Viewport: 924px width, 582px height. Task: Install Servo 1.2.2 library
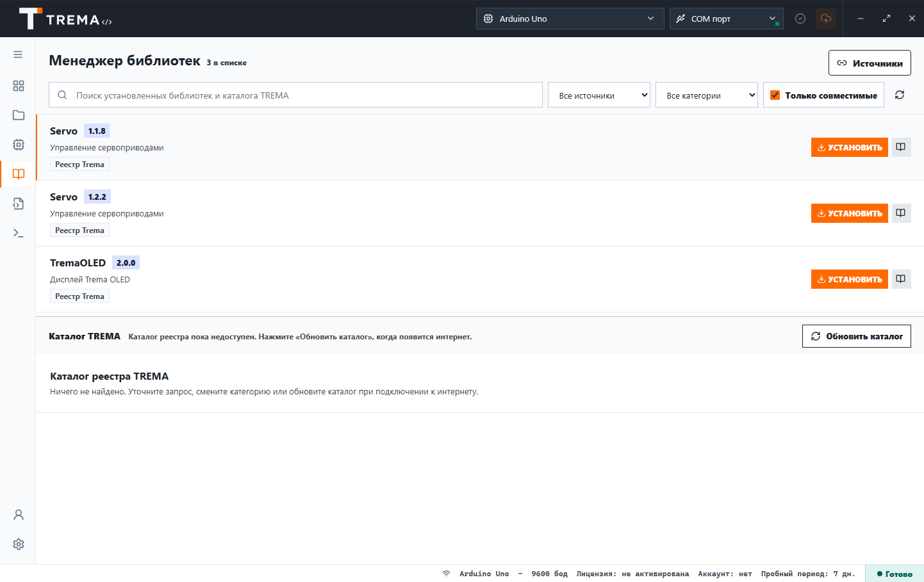point(850,213)
